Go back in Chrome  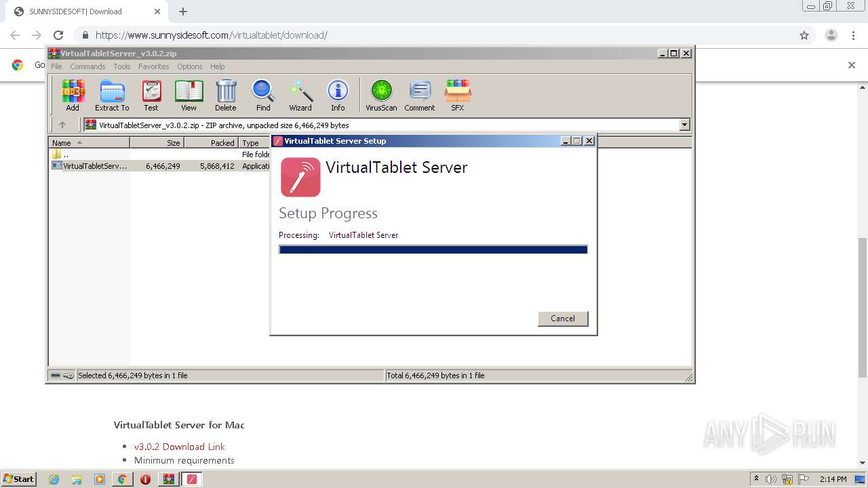[x=15, y=35]
